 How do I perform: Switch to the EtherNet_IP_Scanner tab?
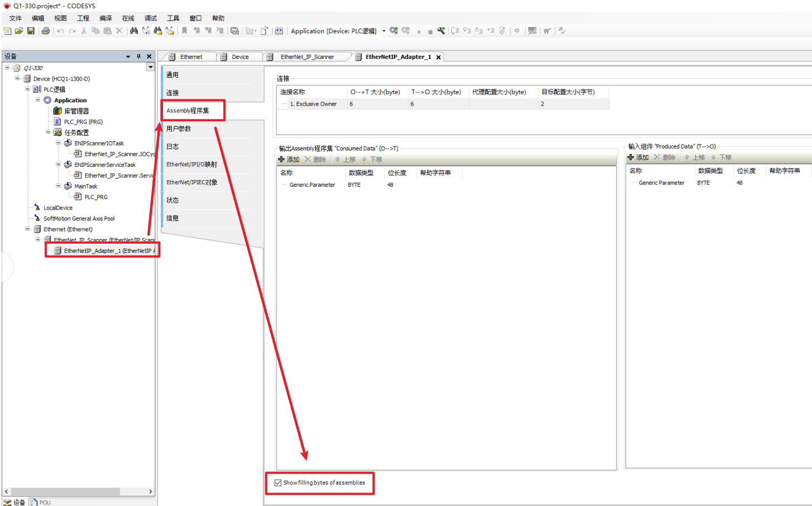click(x=307, y=57)
